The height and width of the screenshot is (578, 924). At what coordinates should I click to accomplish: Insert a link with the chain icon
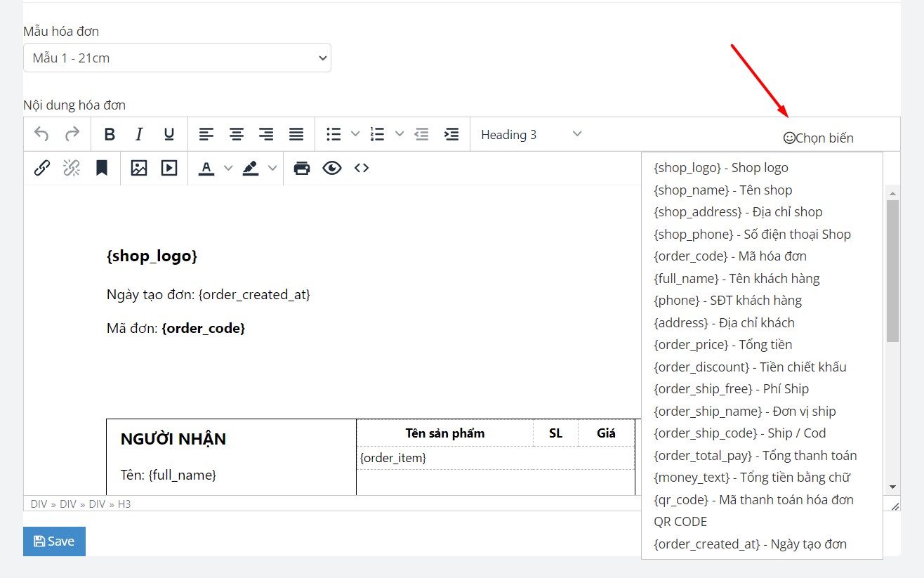tap(42, 168)
